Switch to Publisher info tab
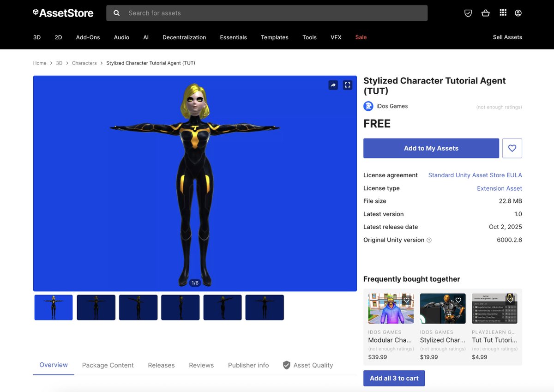Viewport: 554px width, 392px height. coord(248,365)
